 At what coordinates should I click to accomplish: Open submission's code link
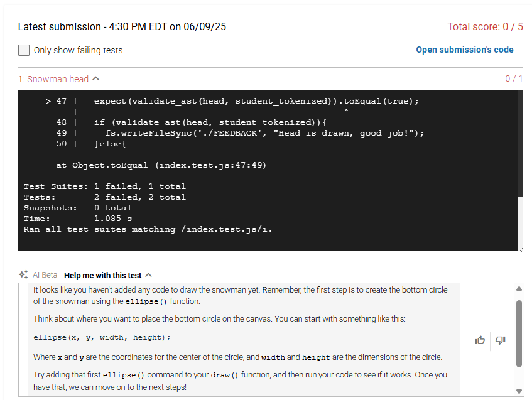(465, 50)
